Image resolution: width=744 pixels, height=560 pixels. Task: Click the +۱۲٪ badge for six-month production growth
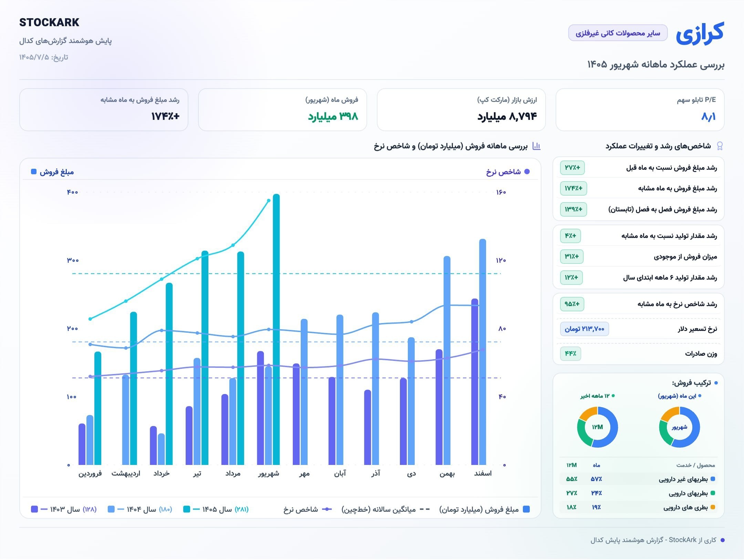(571, 278)
